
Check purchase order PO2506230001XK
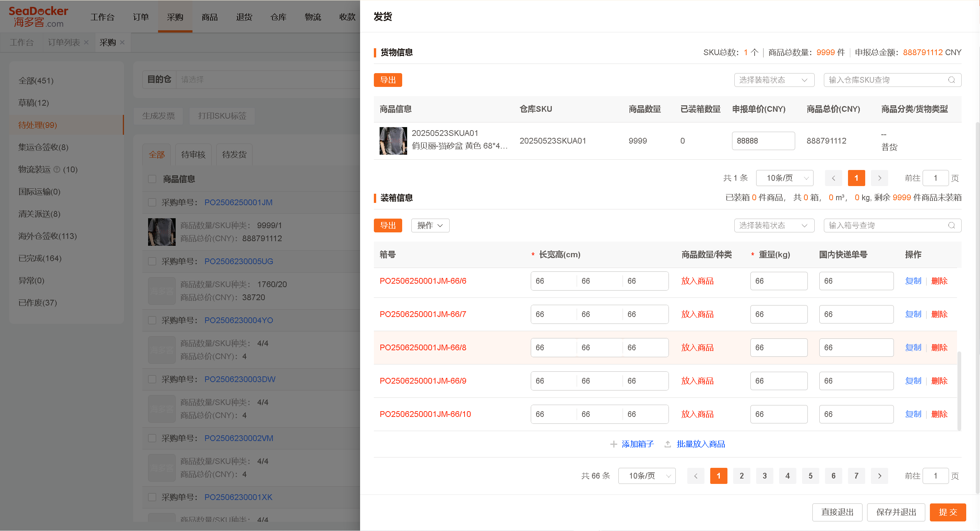coord(152,497)
